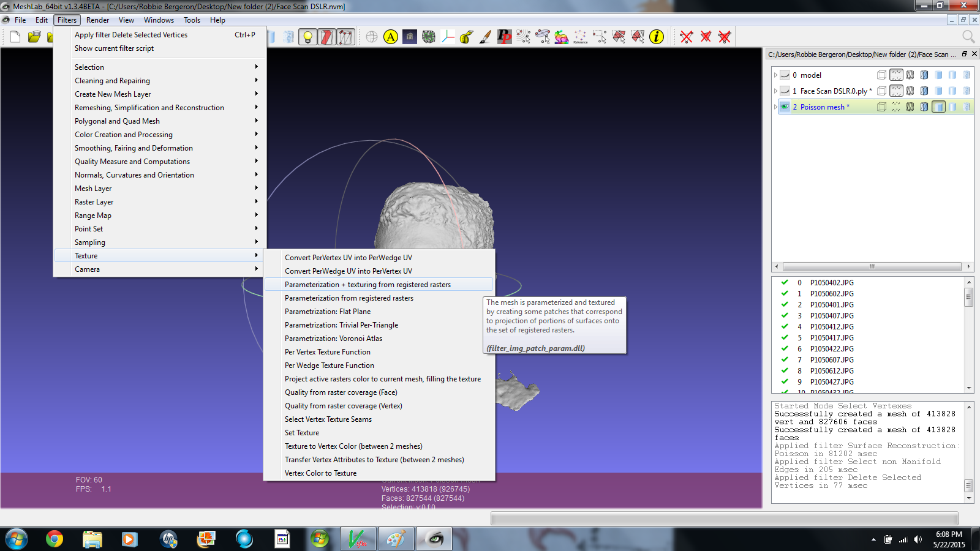Screen dimensions: 980x551
Task: Click Show current filter script
Action: (x=160, y=48)
